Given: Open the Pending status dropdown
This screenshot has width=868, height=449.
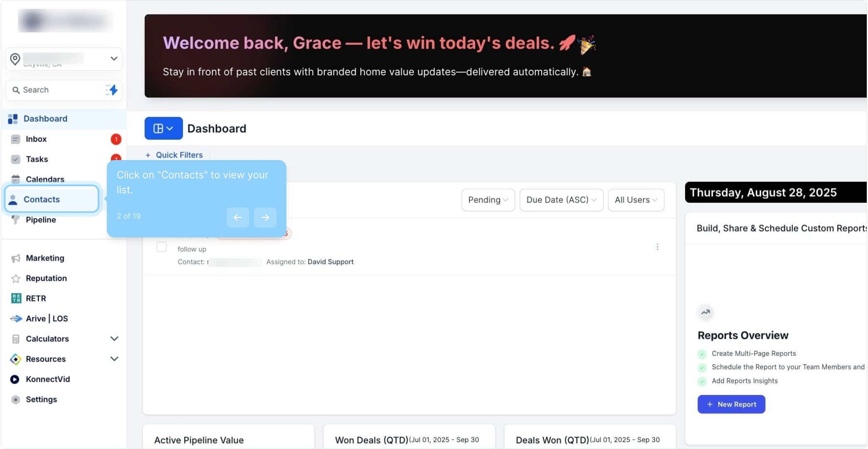Looking at the screenshot, I should [488, 200].
